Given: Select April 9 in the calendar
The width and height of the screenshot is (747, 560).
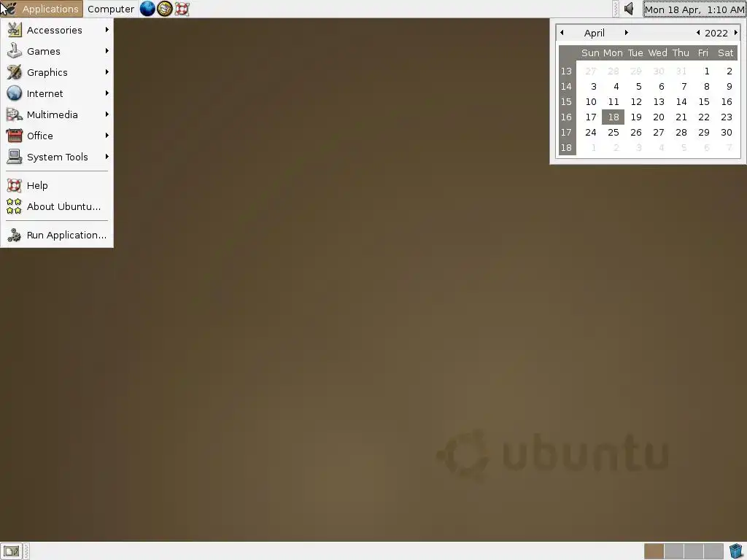Looking at the screenshot, I should [x=729, y=87].
